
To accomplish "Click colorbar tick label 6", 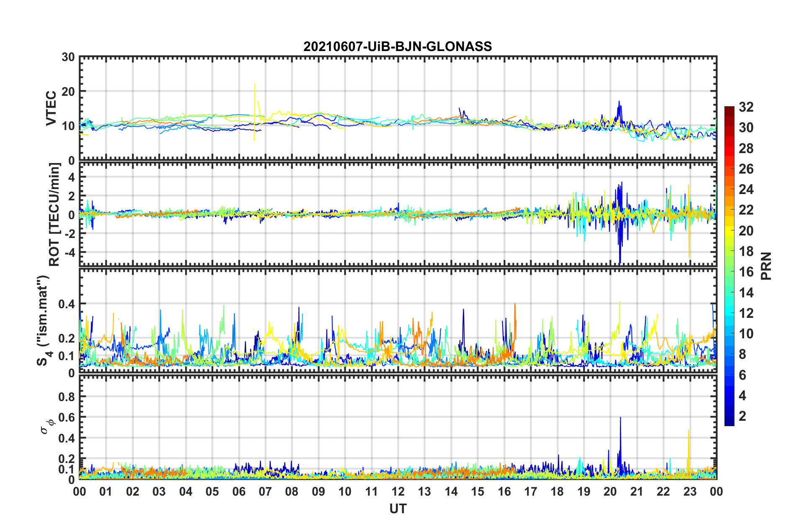I will tap(742, 375).
